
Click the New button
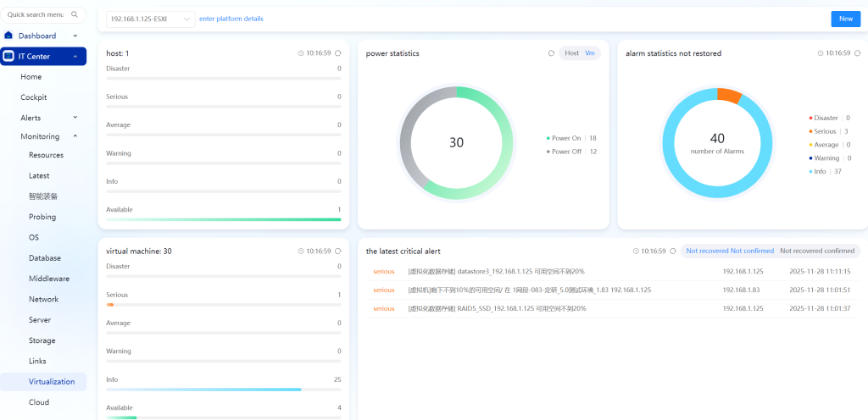tap(845, 19)
